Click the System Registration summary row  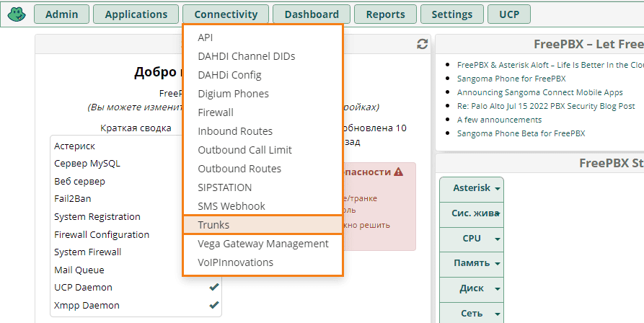(136, 217)
